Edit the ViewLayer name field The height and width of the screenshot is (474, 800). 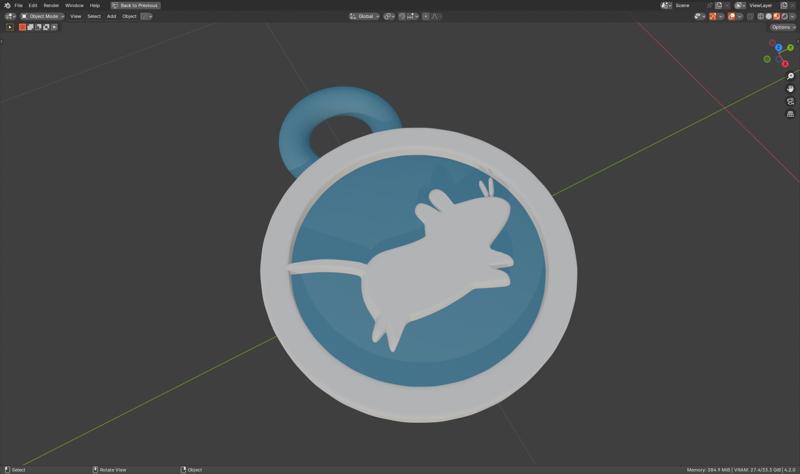click(x=762, y=5)
